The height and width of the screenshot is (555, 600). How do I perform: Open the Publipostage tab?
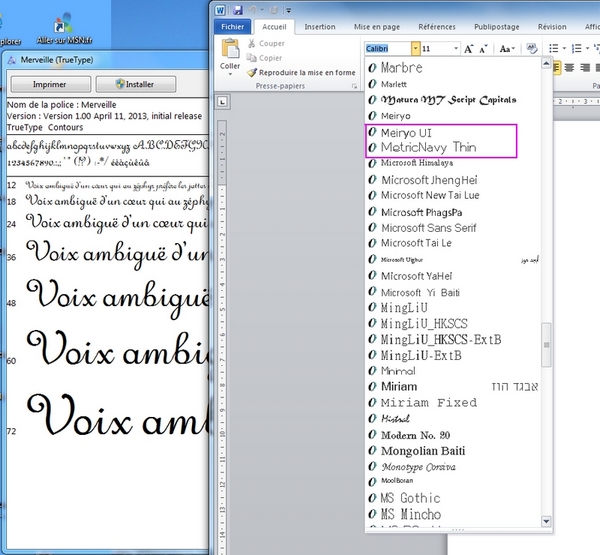click(496, 27)
